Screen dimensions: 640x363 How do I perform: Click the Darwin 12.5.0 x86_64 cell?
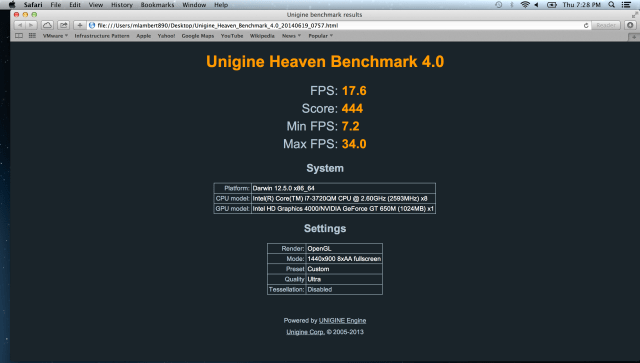343,188
